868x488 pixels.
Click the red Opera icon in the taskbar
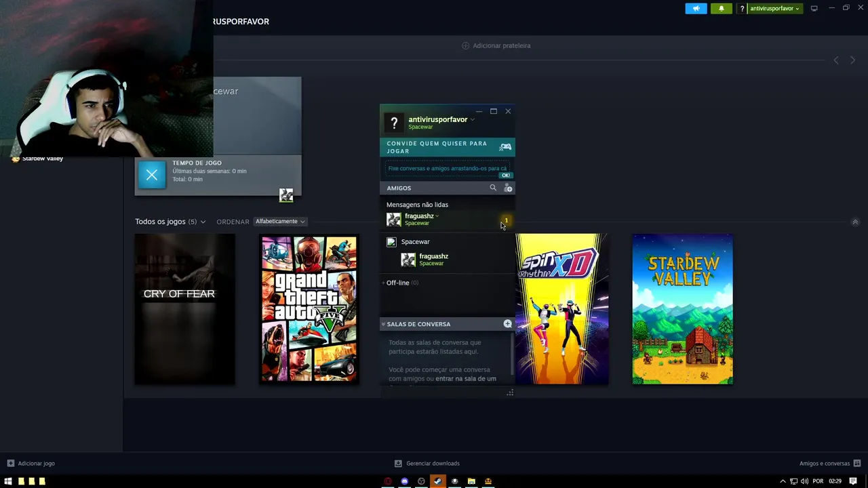(x=388, y=481)
